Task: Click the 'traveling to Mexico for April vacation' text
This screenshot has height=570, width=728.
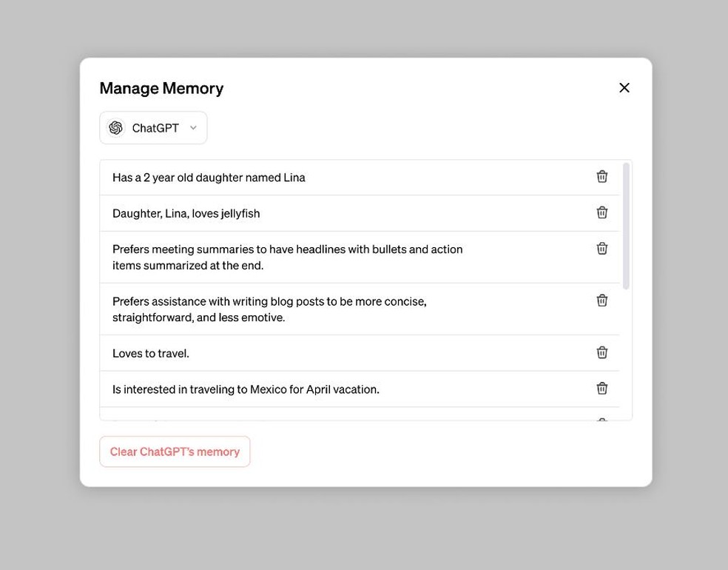Action: tap(246, 389)
